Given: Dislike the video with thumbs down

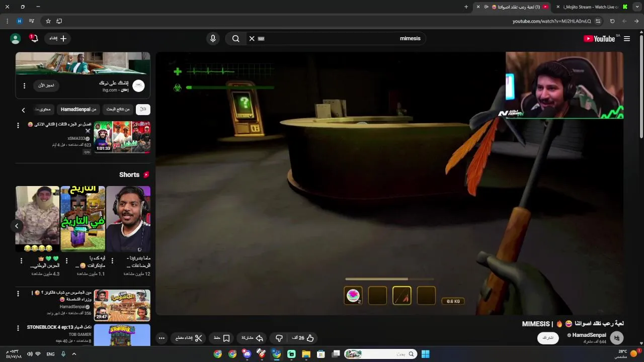Looking at the screenshot, I should [x=279, y=338].
